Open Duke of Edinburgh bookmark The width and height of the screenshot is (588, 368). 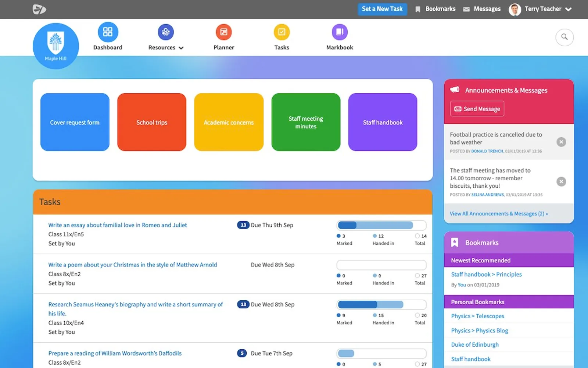pyautogui.click(x=475, y=345)
